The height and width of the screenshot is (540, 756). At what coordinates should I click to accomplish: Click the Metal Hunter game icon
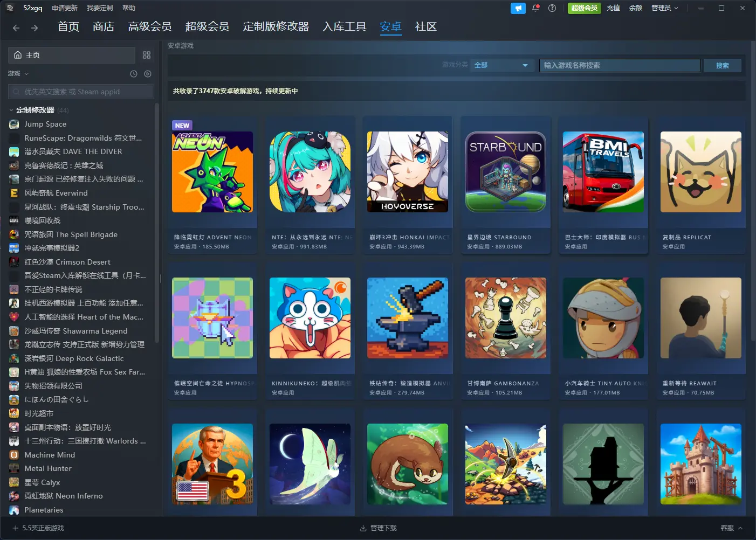14,468
